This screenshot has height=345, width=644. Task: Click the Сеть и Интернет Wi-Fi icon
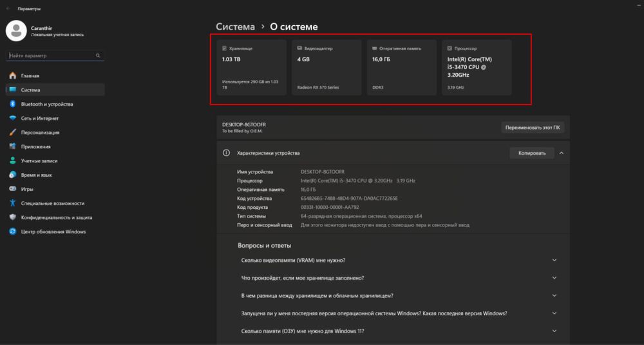click(13, 118)
